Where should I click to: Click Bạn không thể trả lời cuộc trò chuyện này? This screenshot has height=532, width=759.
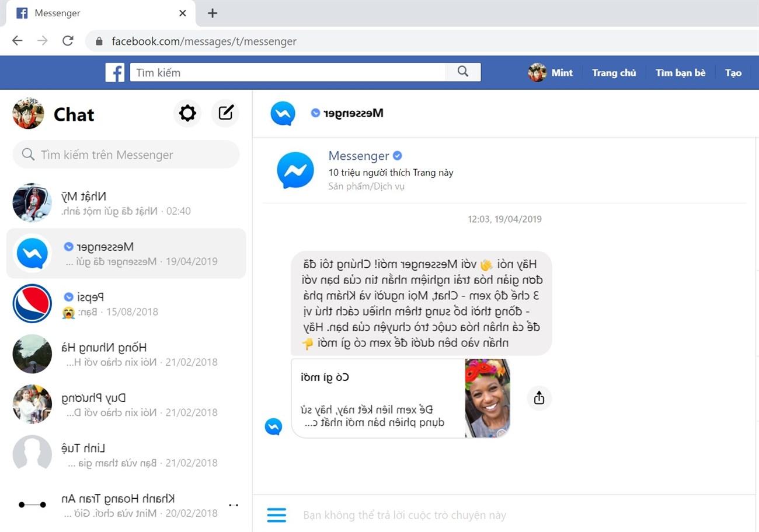[x=405, y=515]
